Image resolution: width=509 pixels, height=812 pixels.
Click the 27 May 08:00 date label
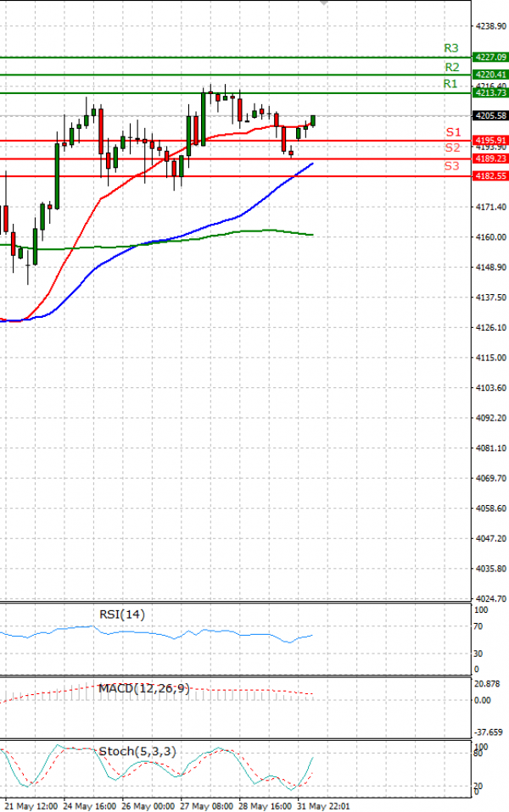tap(206, 806)
